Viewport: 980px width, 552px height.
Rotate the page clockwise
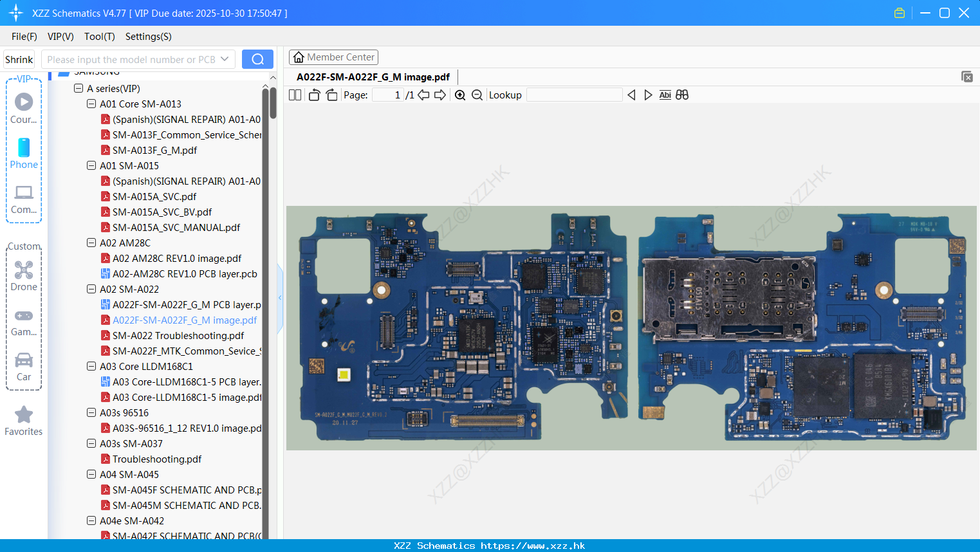click(331, 95)
